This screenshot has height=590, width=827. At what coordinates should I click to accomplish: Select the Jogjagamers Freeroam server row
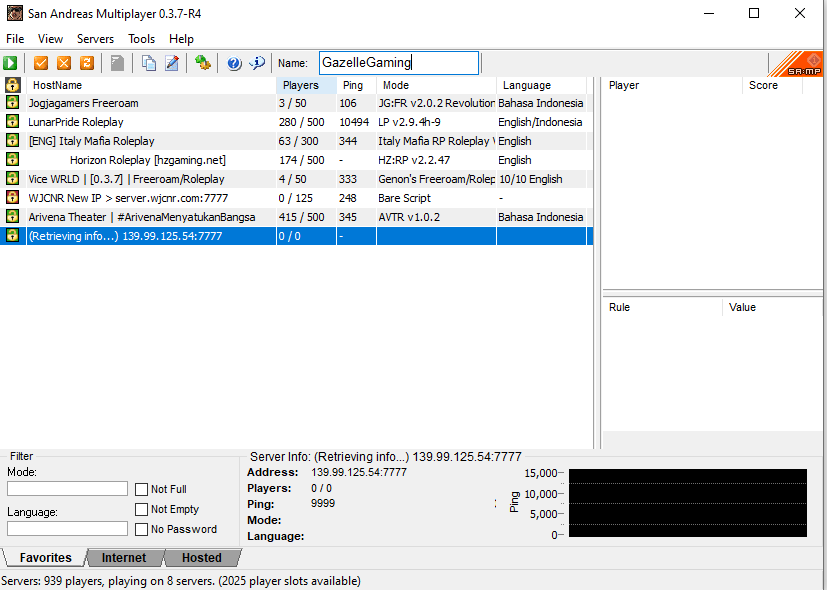(x=296, y=103)
